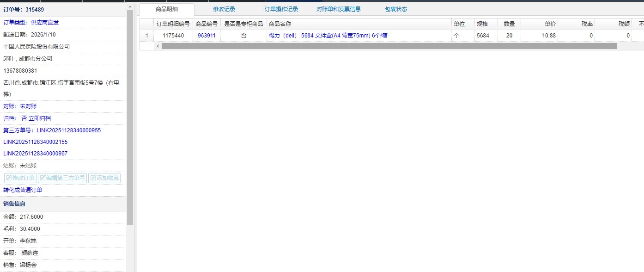Click third-party order LINK20251128340000967
Image resolution: width=644 pixels, height=272 pixels.
pyautogui.click(x=35, y=154)
